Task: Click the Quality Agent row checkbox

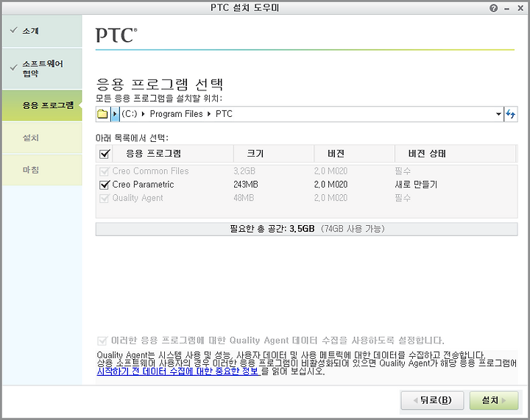Action: click(104, 198)
